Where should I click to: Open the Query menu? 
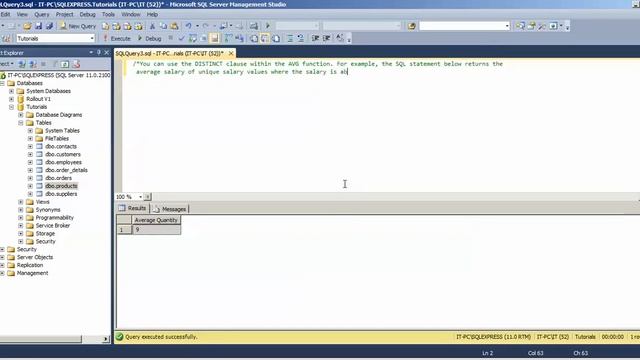coord(41,14)
